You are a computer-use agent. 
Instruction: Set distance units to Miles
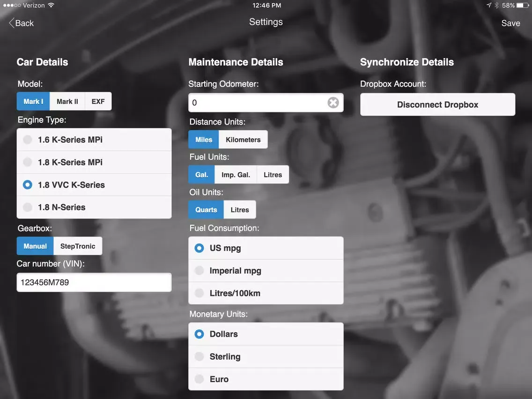204,140
